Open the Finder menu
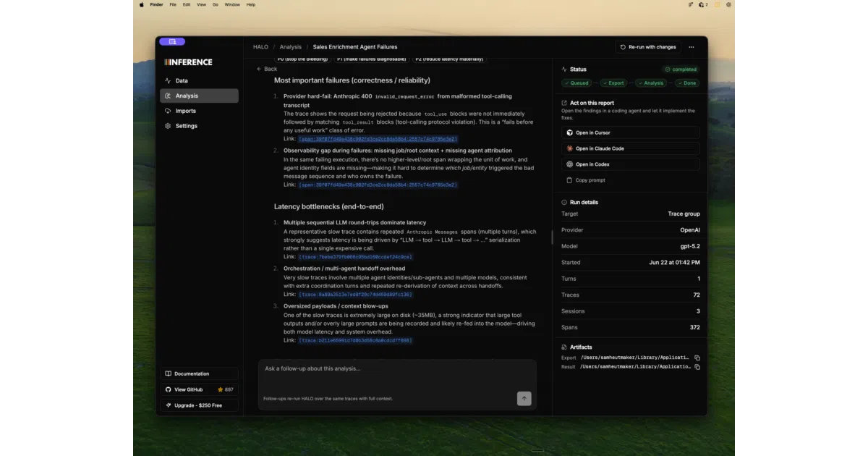 (156, 4)
